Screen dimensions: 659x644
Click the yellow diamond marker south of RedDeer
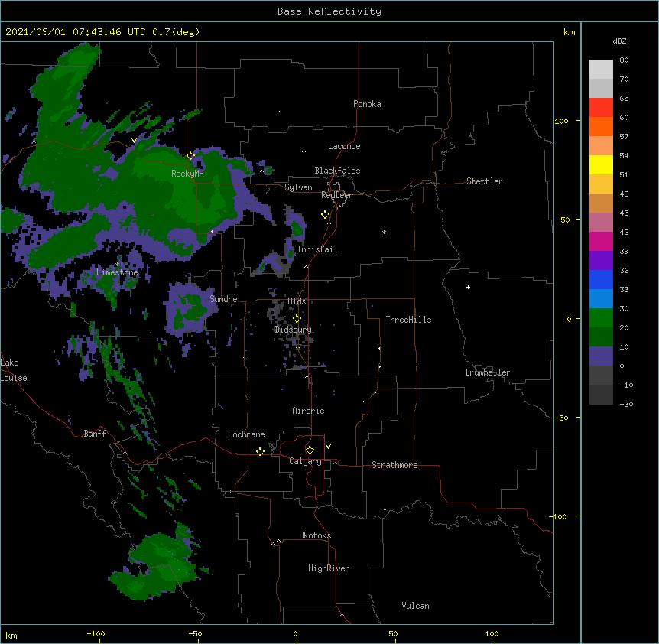326,215
